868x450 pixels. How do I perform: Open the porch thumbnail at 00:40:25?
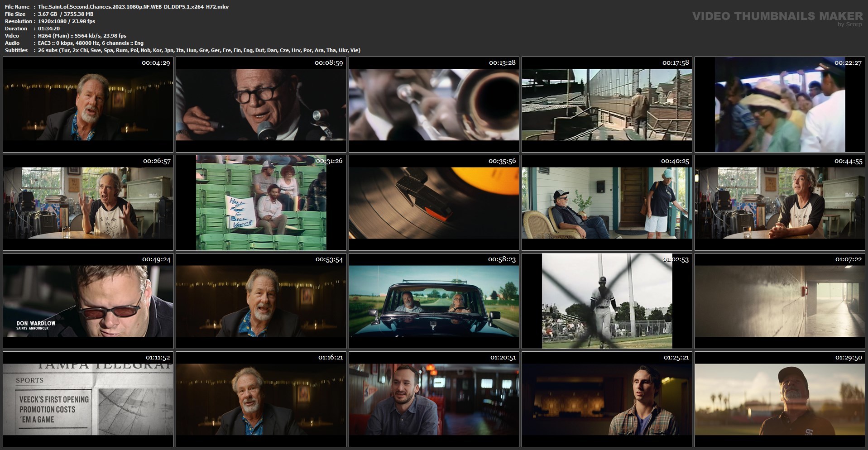(607, 203)
